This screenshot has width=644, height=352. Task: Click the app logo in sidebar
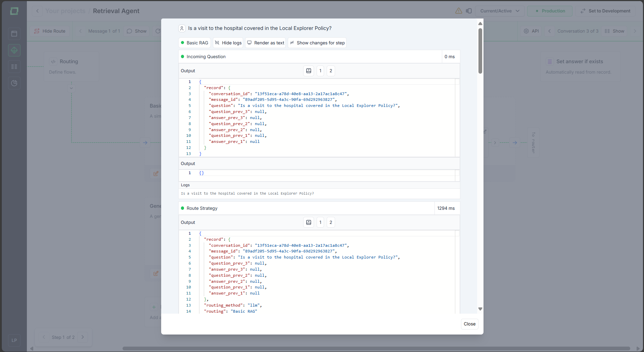tap(14, 11)
